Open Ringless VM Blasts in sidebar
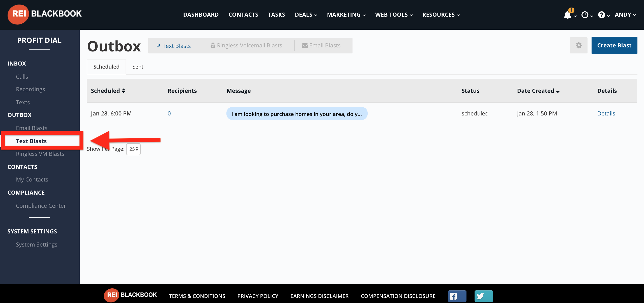 tap(40, 154)
